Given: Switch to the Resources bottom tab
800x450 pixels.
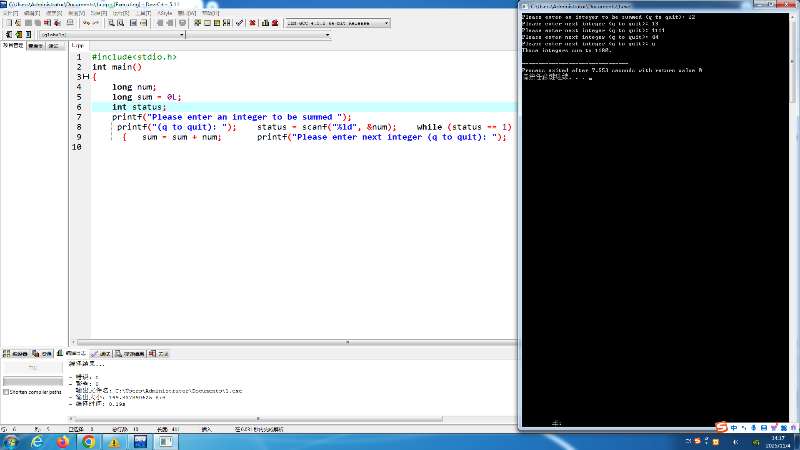Looking at the screenshot, I should [x=42, y=354].
